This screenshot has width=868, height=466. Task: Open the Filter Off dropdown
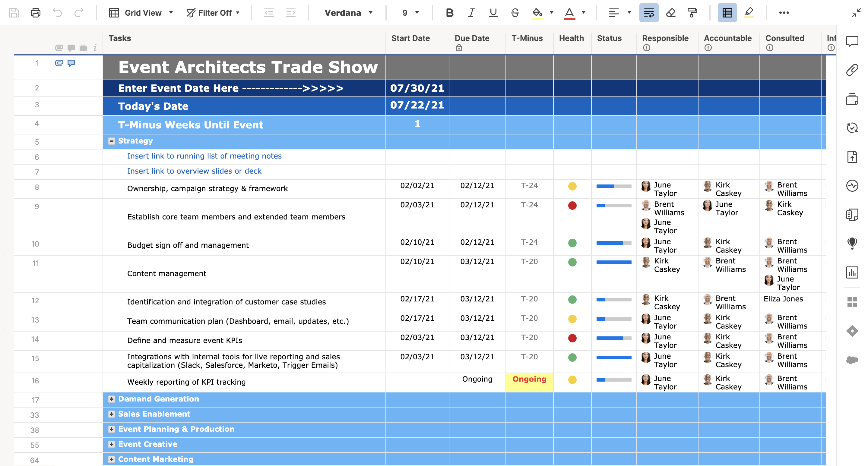pyautogui.click(x=213, y=13)
